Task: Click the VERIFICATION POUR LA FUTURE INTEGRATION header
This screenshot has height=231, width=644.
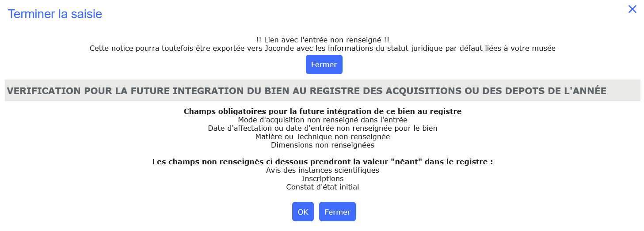Action: (306, 91)
